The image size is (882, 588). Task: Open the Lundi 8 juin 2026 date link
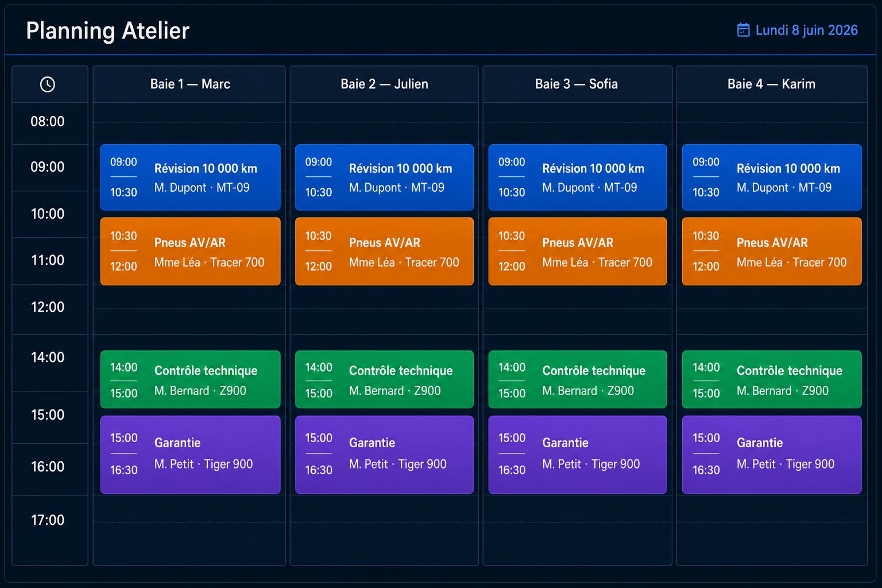pos(806,30)
